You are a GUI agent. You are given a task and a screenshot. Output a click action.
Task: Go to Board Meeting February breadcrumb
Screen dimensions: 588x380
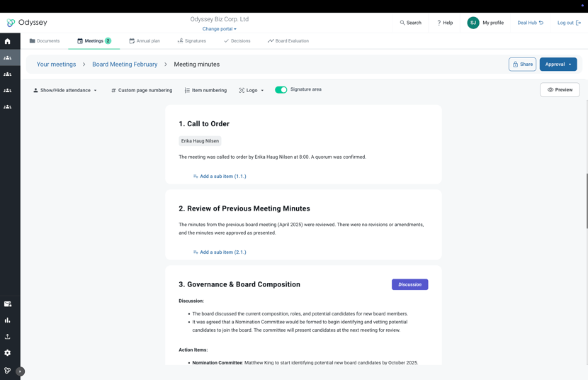pos(125,64)
